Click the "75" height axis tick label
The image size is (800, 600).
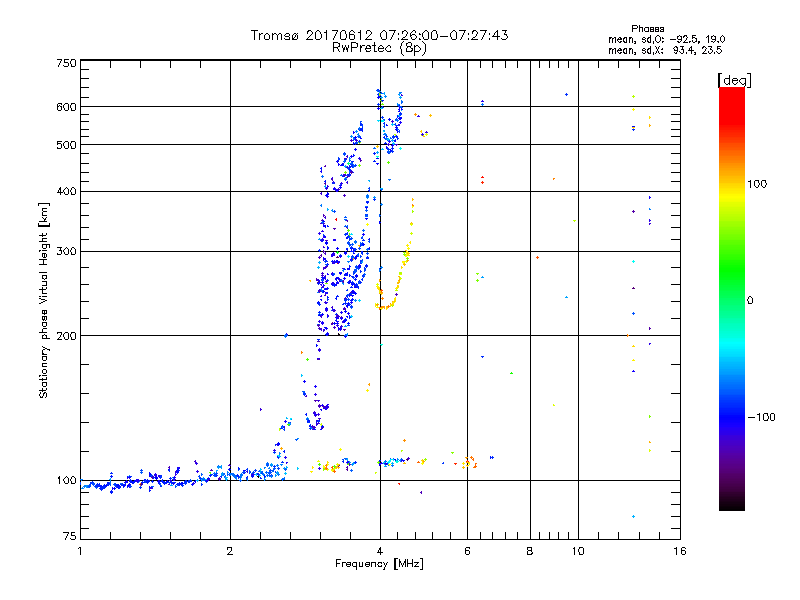70,536
